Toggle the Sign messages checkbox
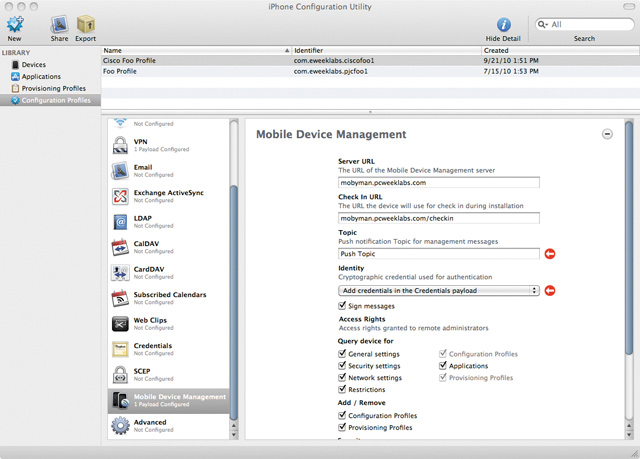Screen dimensions: 640x459 342,306
